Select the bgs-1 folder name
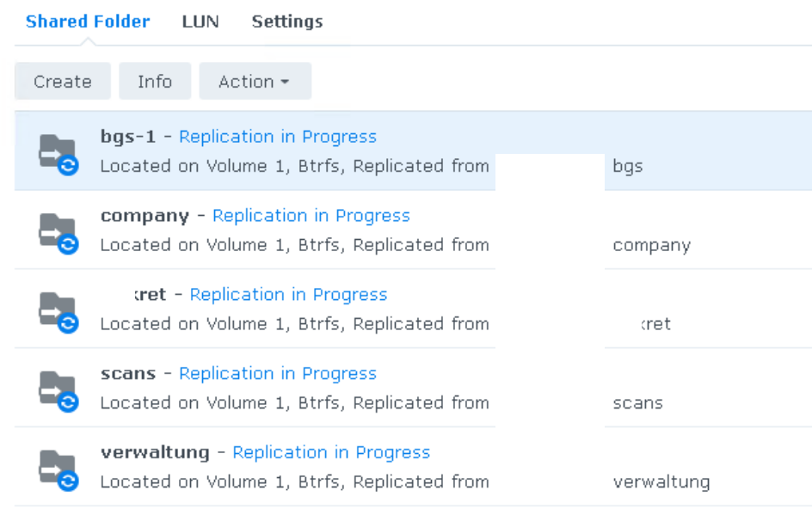The width and height of the screenshot is (812, 515). point(128,137)
